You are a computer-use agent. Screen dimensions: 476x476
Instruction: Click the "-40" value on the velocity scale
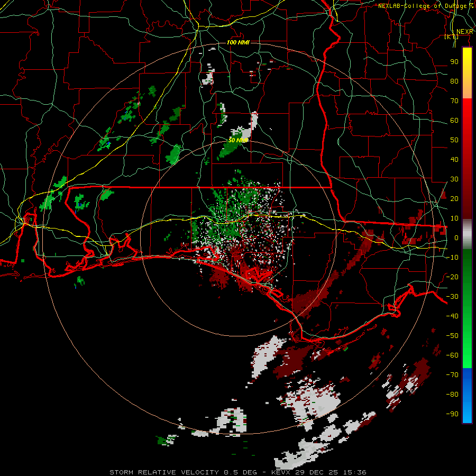click(x=452, y=316)
